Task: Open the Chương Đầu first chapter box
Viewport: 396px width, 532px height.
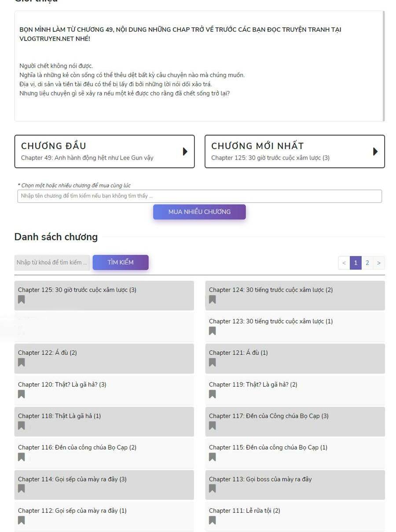Action: click(x=104, y=151)
